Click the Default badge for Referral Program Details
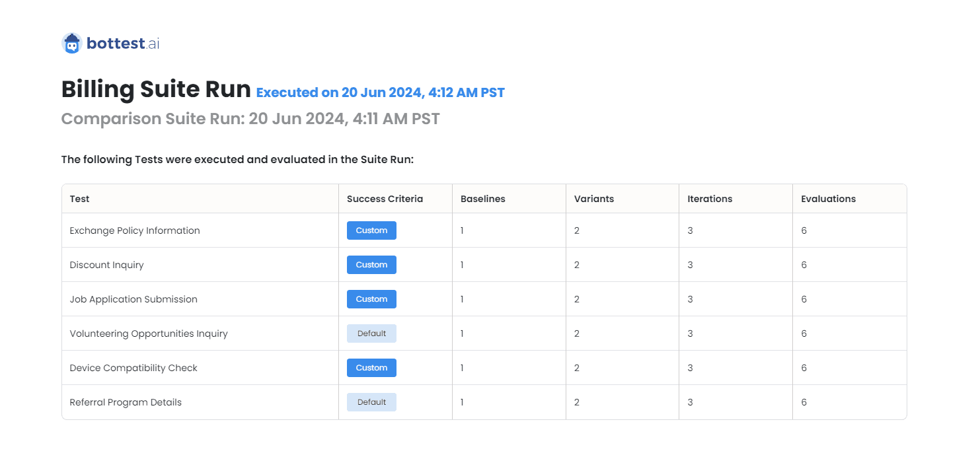 371,402
